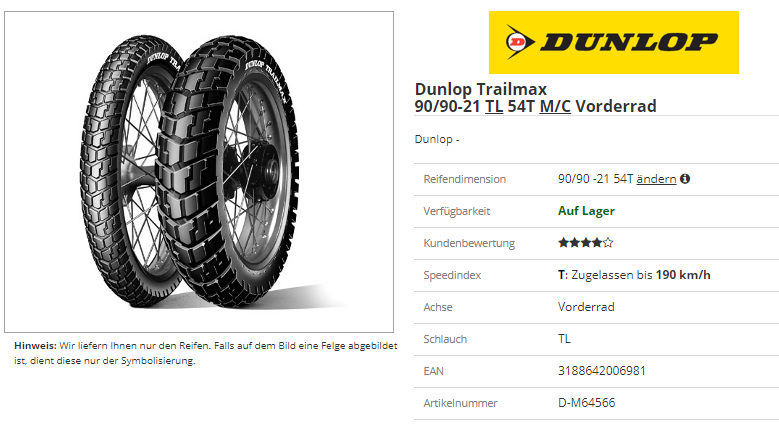Click the Dunlop arrow emblem in logo
Screen dimensions: 779x432
(520, 42)
